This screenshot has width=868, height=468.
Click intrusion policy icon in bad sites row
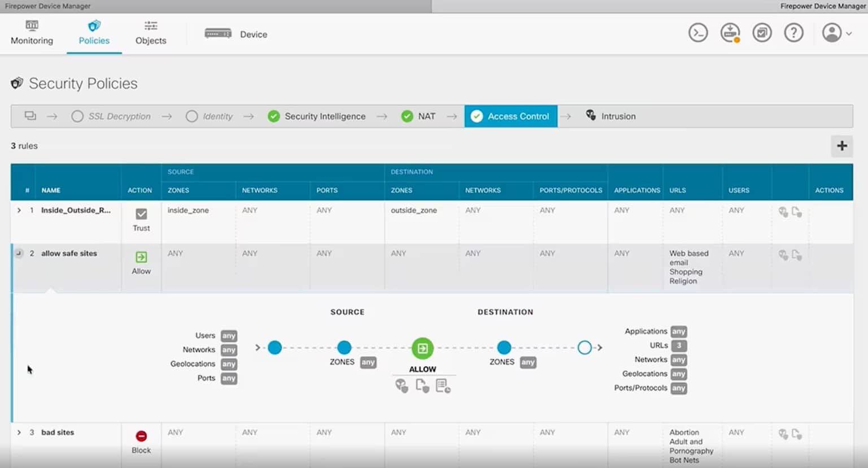click(x=783, y=434)
